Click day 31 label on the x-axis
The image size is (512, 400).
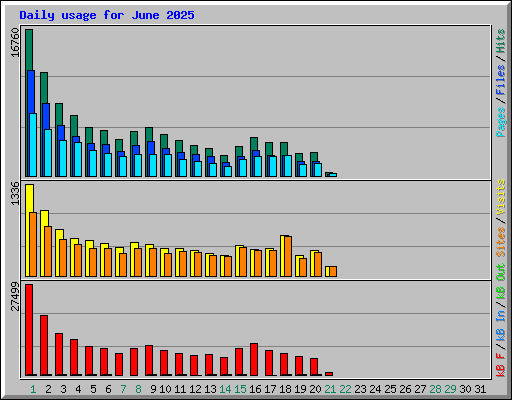pyautogui.click(x=480, y=389)
